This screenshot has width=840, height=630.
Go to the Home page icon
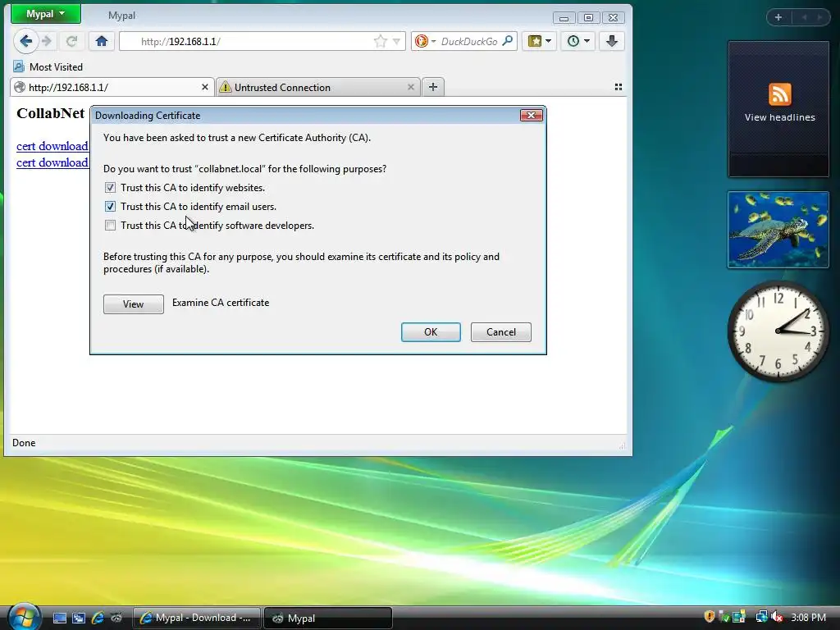101,41
